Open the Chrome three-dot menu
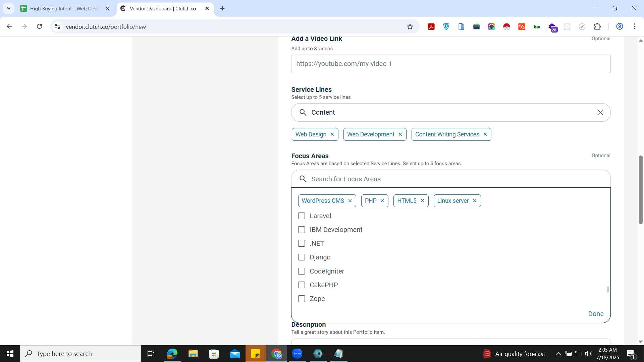 pyautogui.click(x=635, y=27)
